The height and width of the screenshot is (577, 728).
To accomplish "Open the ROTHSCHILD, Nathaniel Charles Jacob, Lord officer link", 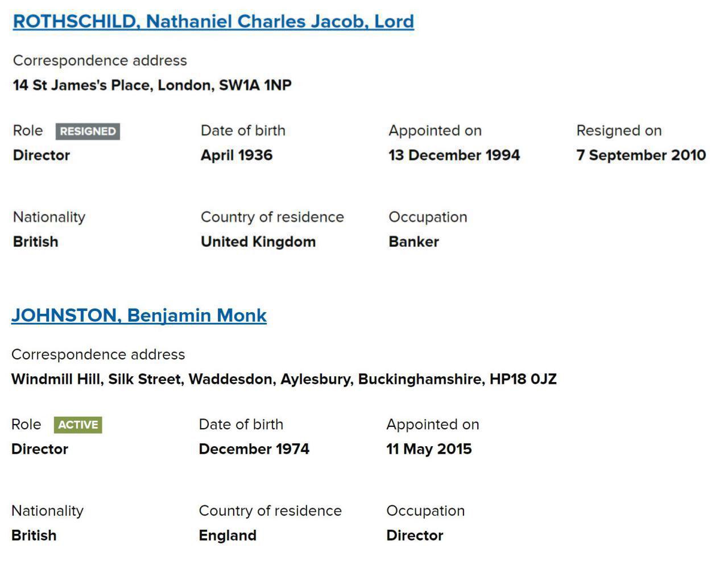I will (213, 21).
